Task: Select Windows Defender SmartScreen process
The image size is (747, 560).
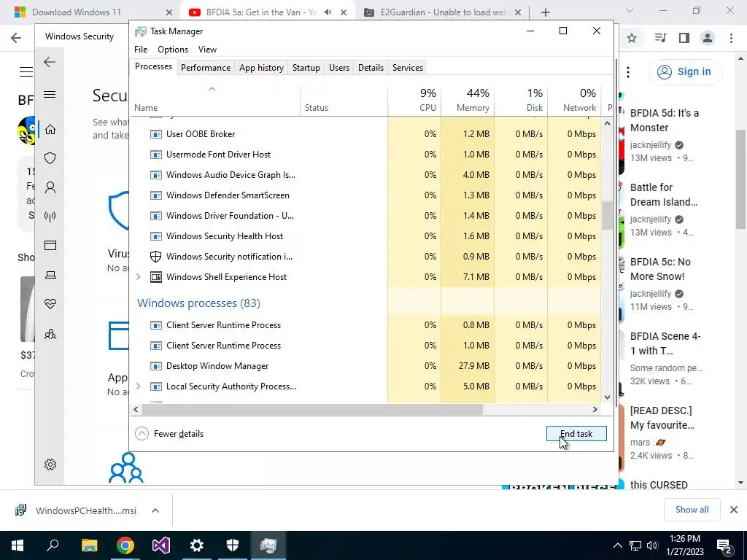Action: point(366,195)
